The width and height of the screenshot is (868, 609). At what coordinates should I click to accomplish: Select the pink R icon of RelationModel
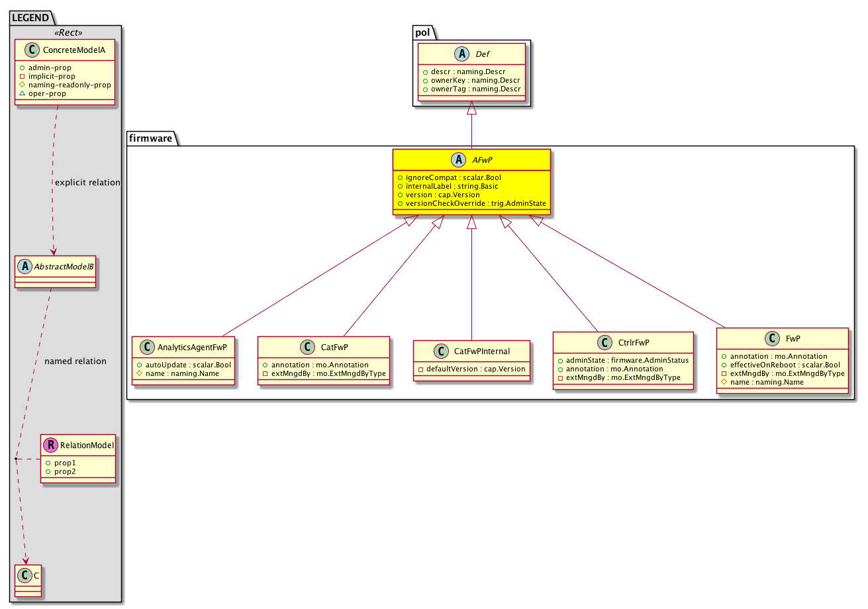coord(50,445)
